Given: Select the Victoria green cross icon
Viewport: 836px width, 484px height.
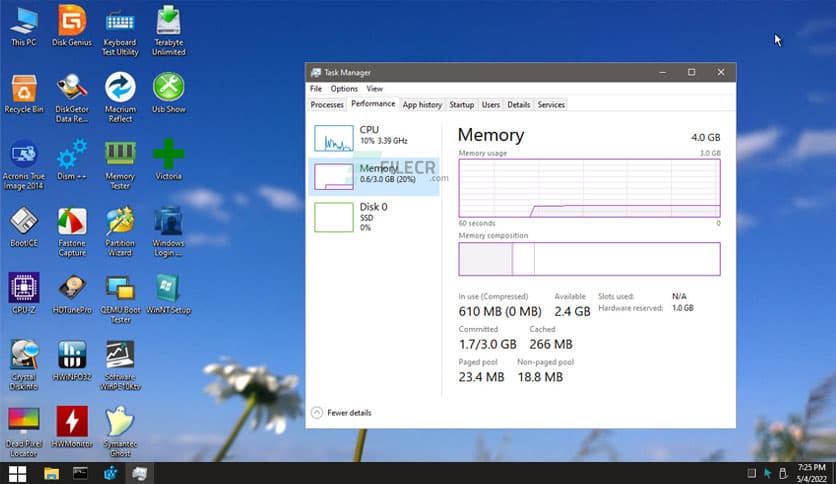Looking at the screenshot, I should [168, 155].
